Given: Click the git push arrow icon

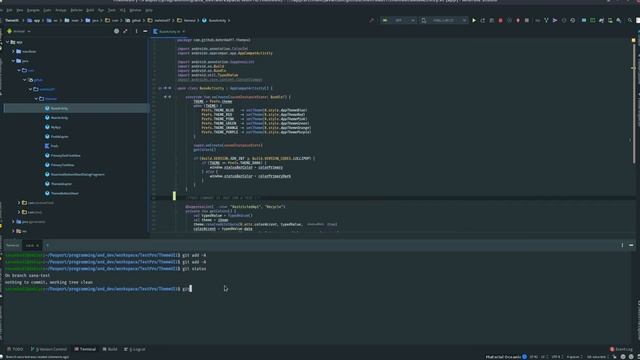Looking at the screenshot, I should coord(555,20).
